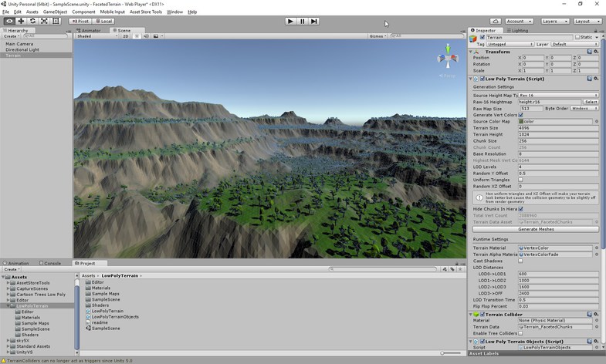The height and width of the screenshot is (364, 606).
Task: Expand the Standard Assets folder
Action: click(8, 346)
